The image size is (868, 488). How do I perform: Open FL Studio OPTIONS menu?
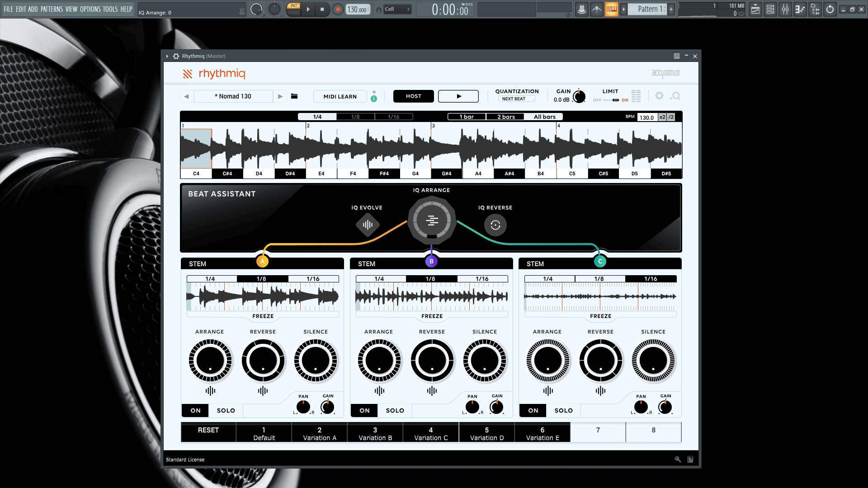(x=90, y=9)
